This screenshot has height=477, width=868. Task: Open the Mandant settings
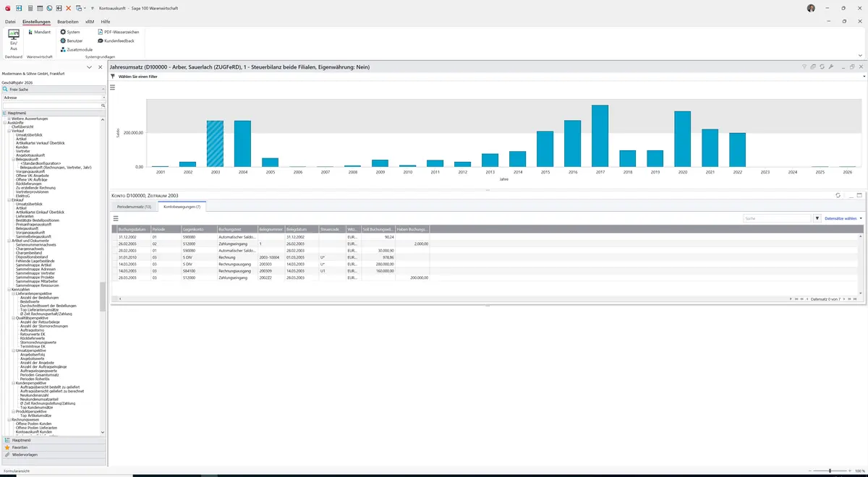click(x=39, y=33)
